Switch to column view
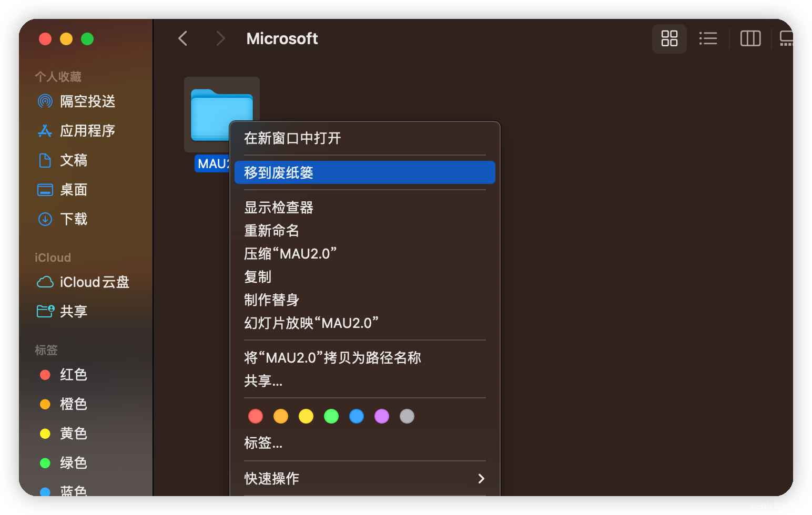Image resolution: width=812 pixels, height=515 pixels. pos(750,38)
